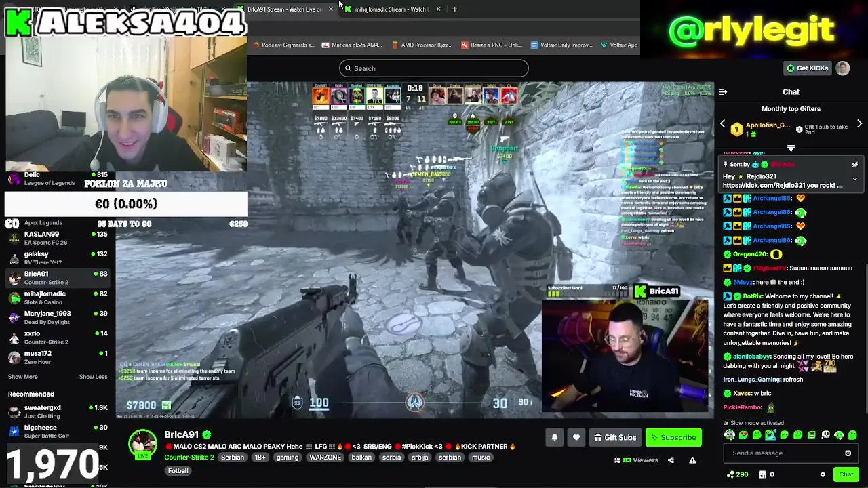The image size is (868, 488).
Task: Click the heart follow icon
Action: [576, 438]
